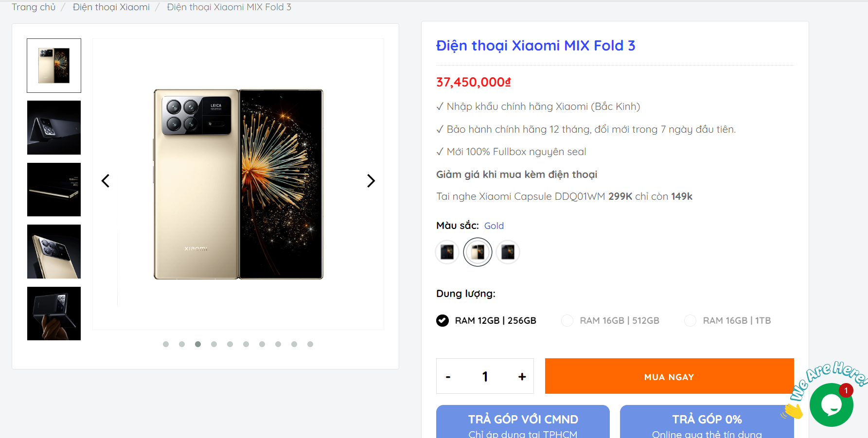
Task: View the first gold phone thumbnail
Action: point(54,66)
